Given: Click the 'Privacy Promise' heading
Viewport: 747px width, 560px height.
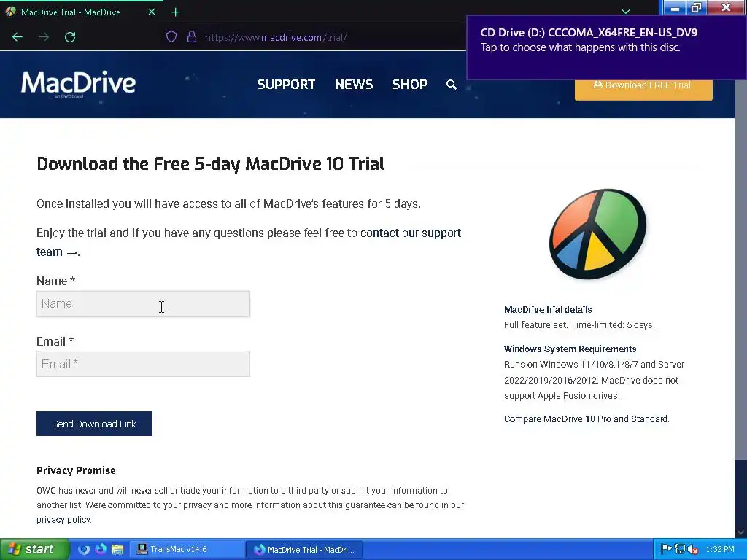Looking at the screenshot, I should [76, 470].
